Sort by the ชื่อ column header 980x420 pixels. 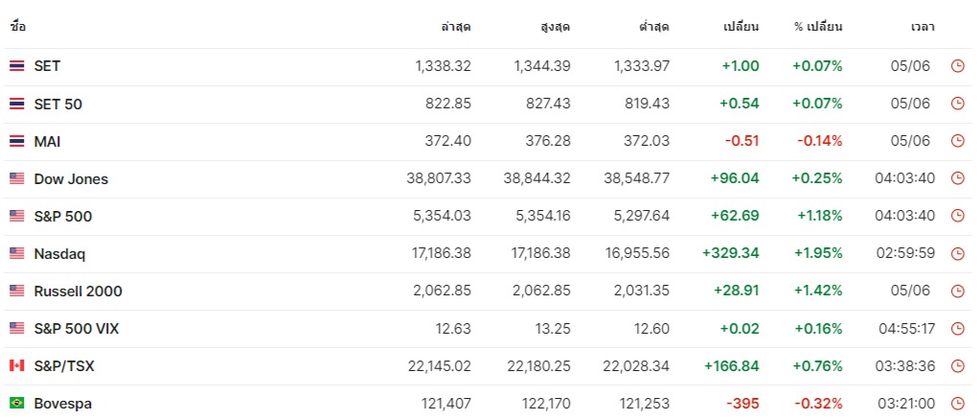click(18, 27)
